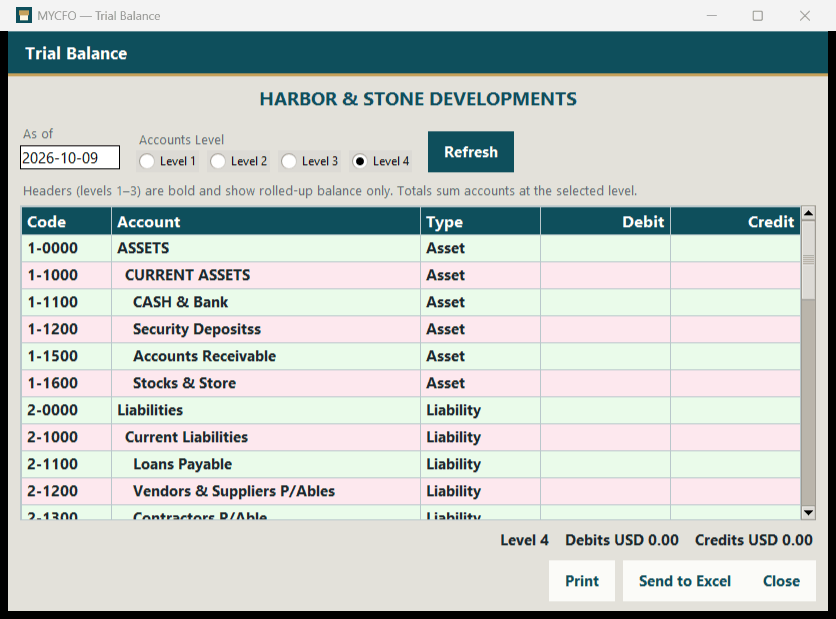This screenshot has width=836, height=619.
Task: Click the Account column header
Action: (x=266, y=221)
